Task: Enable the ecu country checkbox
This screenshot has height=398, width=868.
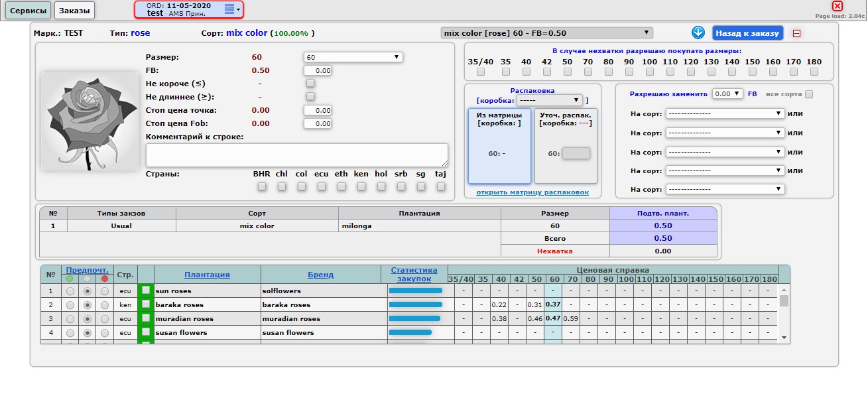Action: tap(322, 187)
